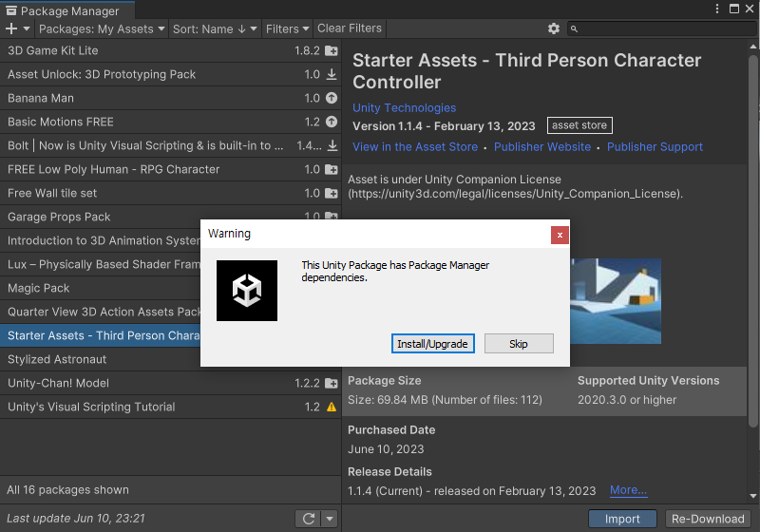Select Stylized Astronaut package
The width and height of the screenshot is (760, 532).
(x=101, y=359)
